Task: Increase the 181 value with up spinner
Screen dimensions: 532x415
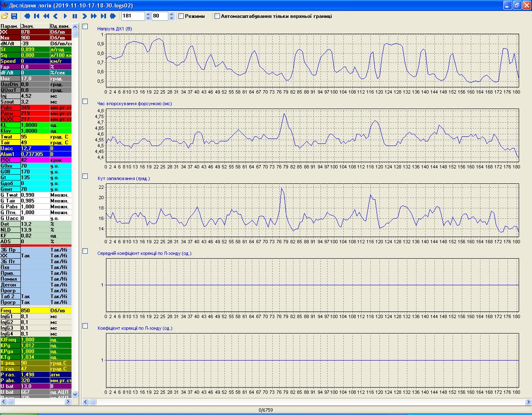Action: click(148, 14)
